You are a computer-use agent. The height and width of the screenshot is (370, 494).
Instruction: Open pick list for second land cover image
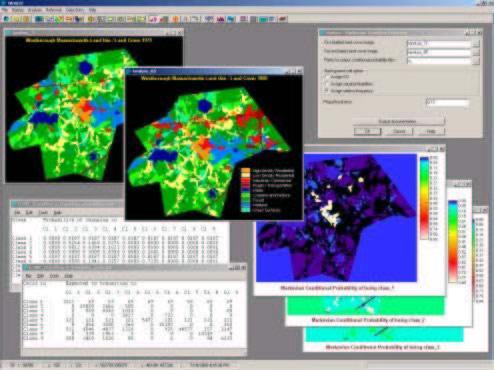476,52
